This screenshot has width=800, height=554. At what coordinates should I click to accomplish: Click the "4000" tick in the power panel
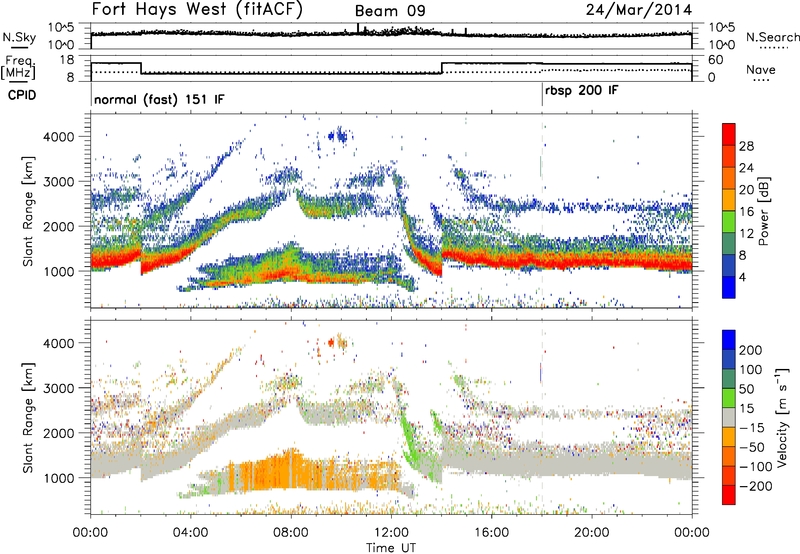(59, 137)
